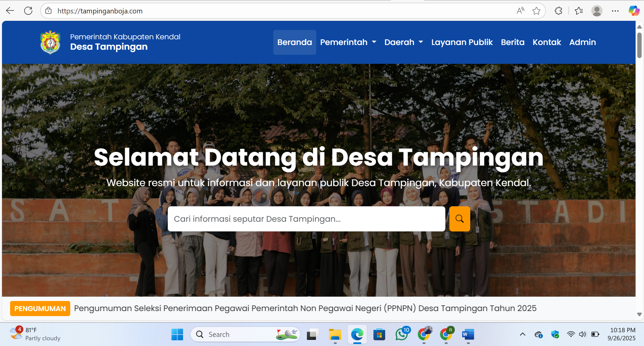Add this page to favorites via the star
Image resolution: width=644 pixels, height=346 pixels.
(x=536, y=10)
